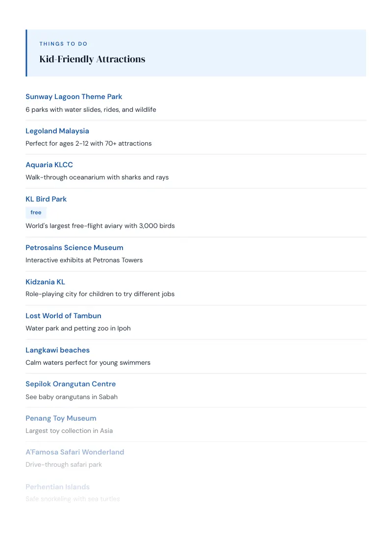Screen dimensions: 392x555
Task: Open the Kidzania KL link
Action: 45,282
